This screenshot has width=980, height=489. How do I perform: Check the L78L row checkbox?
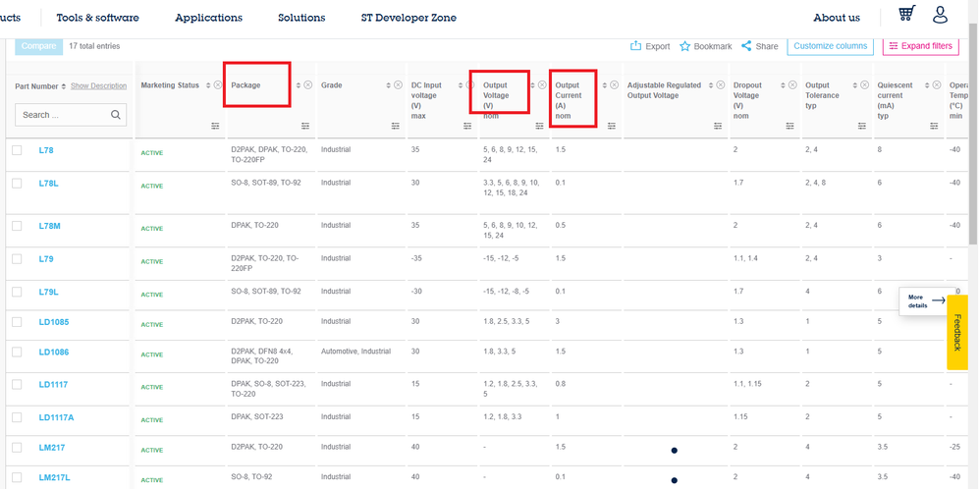(17, 184)
